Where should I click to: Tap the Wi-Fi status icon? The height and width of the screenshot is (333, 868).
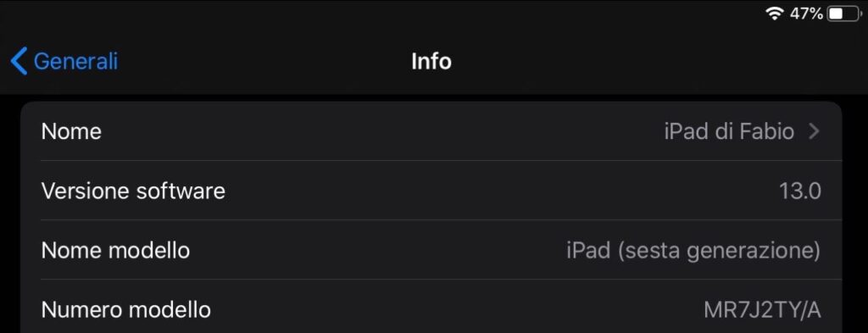pos(775,14)
